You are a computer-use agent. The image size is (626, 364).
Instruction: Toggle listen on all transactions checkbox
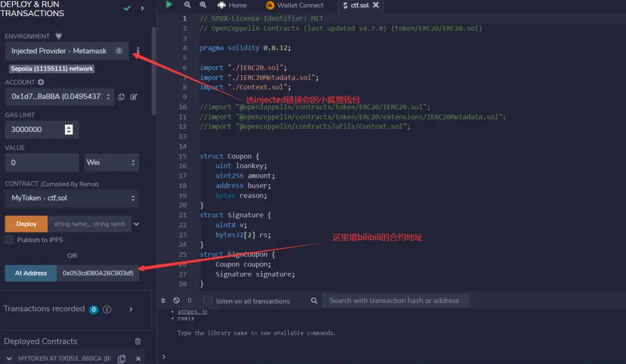click(x=208, y=300)
